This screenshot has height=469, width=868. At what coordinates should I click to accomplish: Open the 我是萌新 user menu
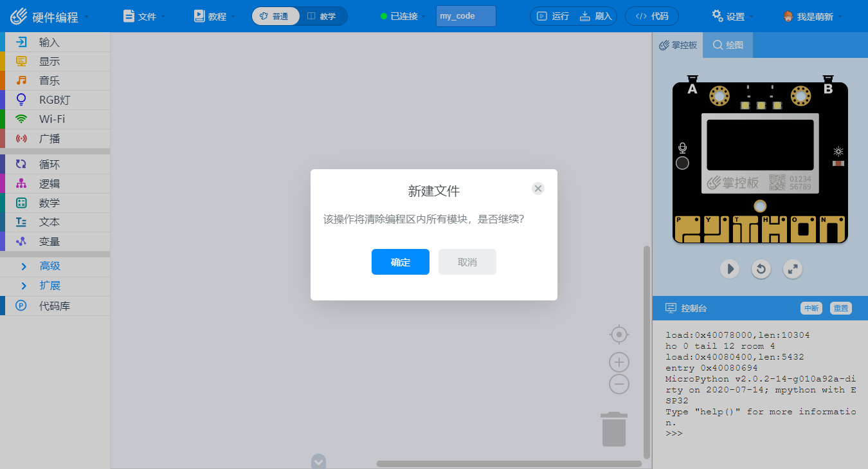tap(813, 16)
